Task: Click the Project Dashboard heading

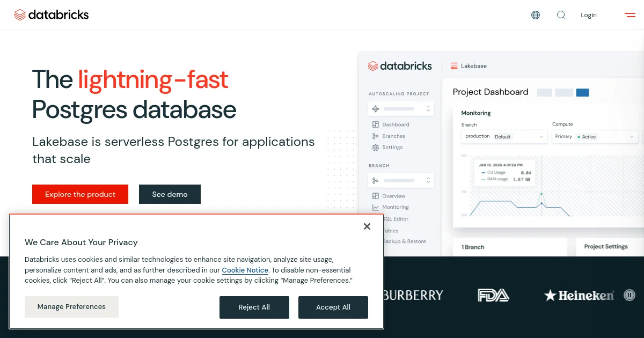Action: coord(491,92)
